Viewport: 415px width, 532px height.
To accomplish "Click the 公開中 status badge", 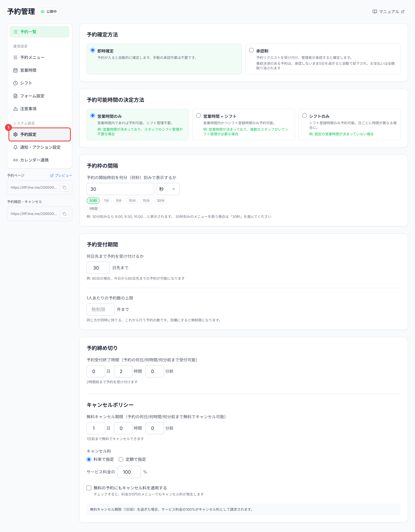I will (49, 12).
